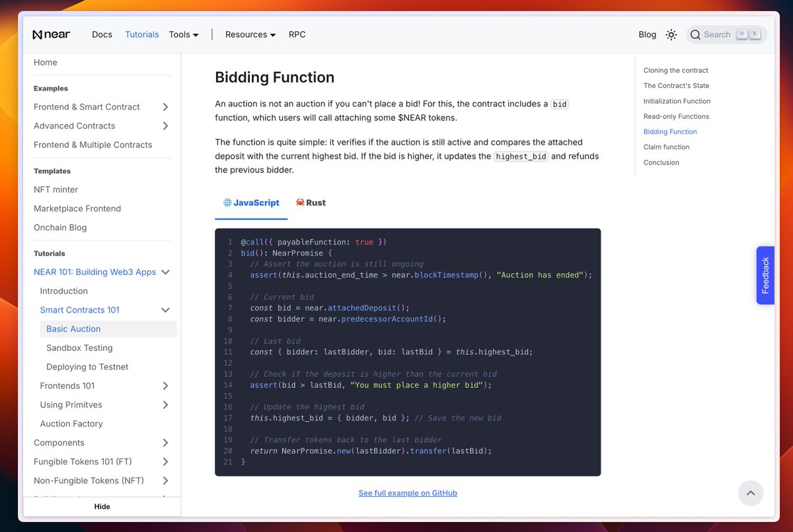Image resolution: width=793 pixels, height=532 pixels.
Task: Open the Tools dropdown menu
Action: [184, 34]
